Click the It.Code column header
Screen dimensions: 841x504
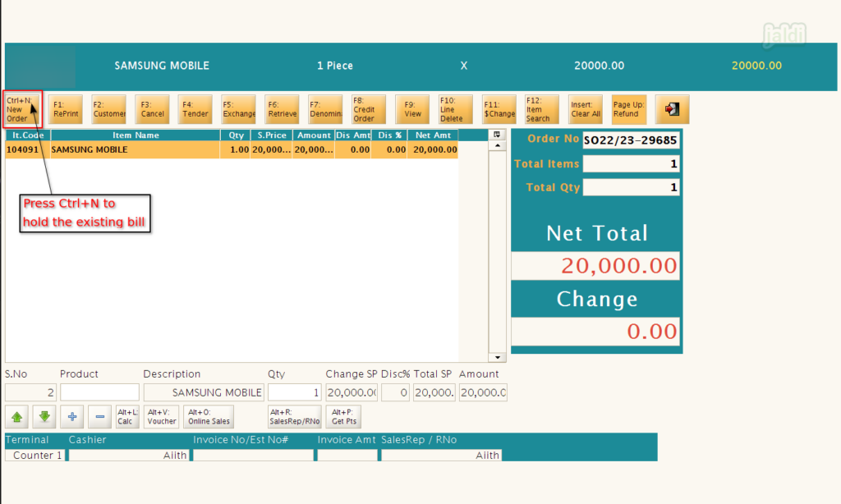[x=28, y=135]
